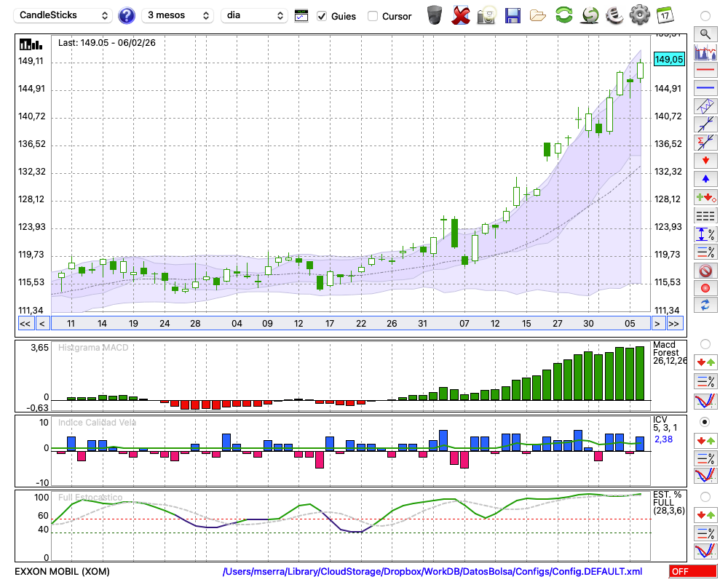Click the magnifying glass zoom tool
Viewport: 728px width, 582px height.
pos(705,33)
